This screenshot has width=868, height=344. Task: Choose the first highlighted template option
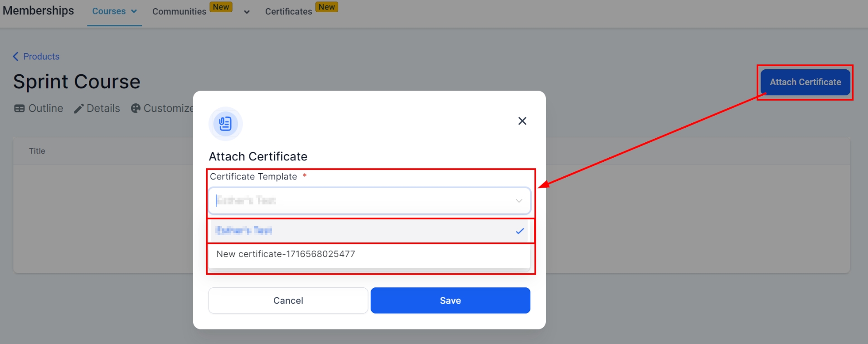click(x=363, y=231)
